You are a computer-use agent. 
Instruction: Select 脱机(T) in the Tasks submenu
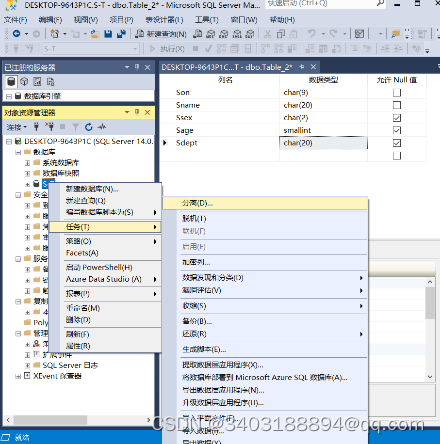pos(265,218)
